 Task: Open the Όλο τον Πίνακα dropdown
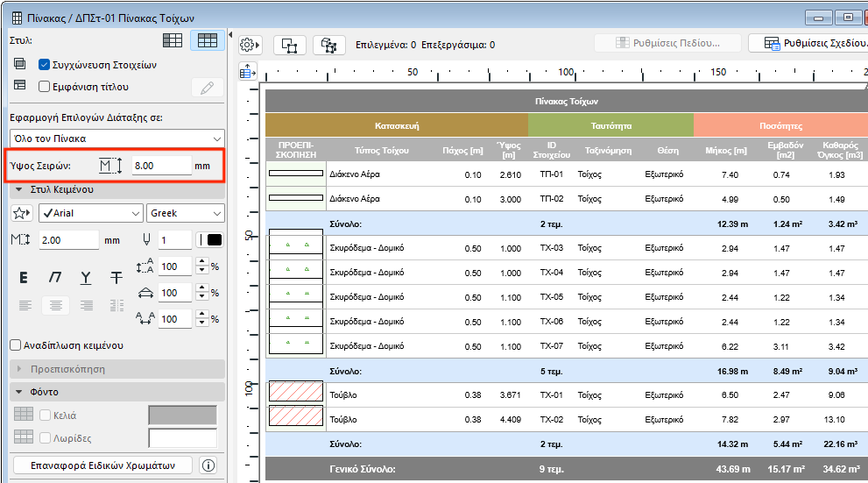116,139
